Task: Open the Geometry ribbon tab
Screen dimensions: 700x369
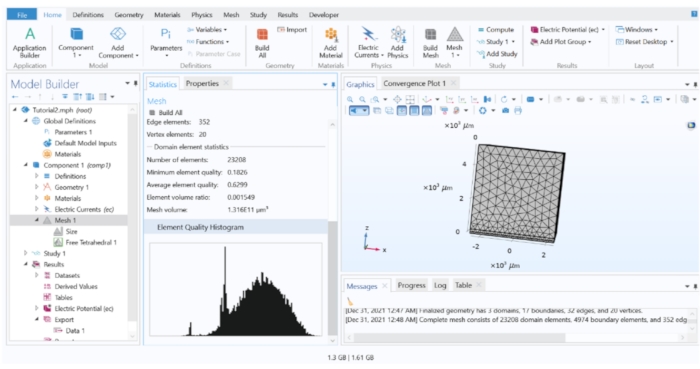Action: tap(129, 15)
